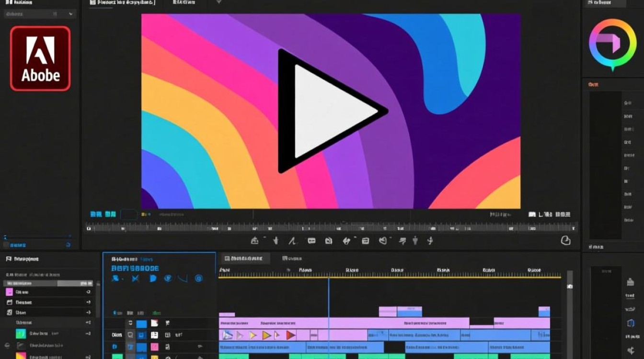This screenshot has height=359, width=644.
Task: Click the pink color label in the project list
Action: pos(9,292)
